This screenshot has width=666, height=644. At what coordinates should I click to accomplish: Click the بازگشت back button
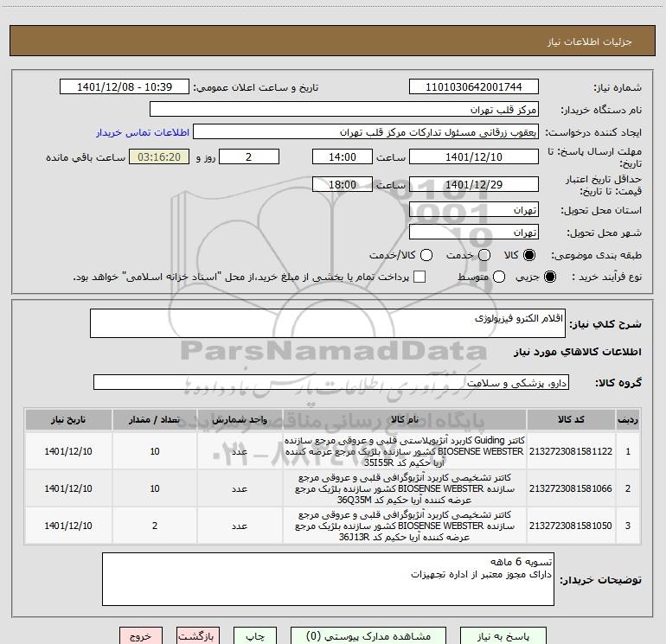198,636
